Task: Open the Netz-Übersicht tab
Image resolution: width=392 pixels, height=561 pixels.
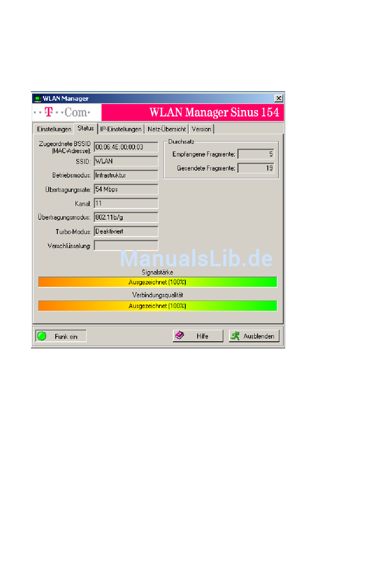Action: (167, 129)
